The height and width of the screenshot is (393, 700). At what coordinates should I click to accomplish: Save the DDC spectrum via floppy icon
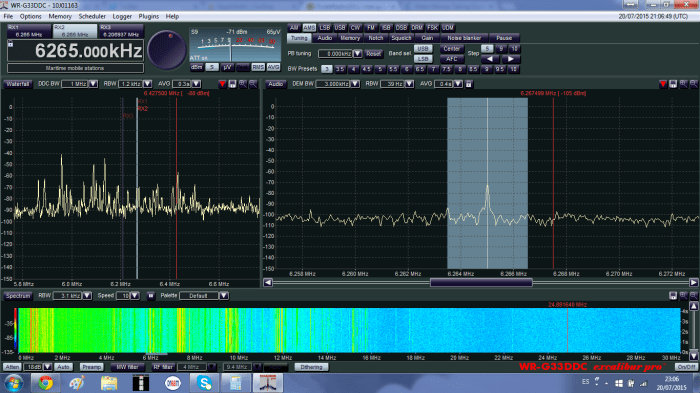[x=232, y=84]
